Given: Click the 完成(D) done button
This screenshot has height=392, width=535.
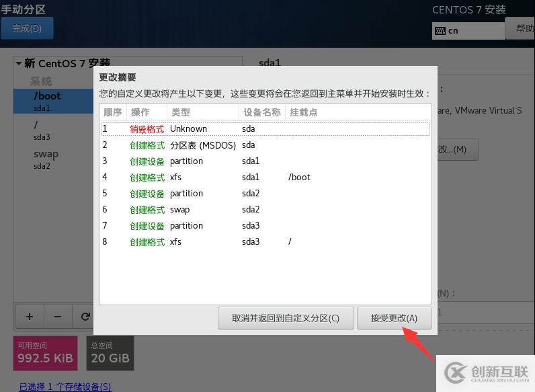Looking at the screenshot, I should click(27, 28).
